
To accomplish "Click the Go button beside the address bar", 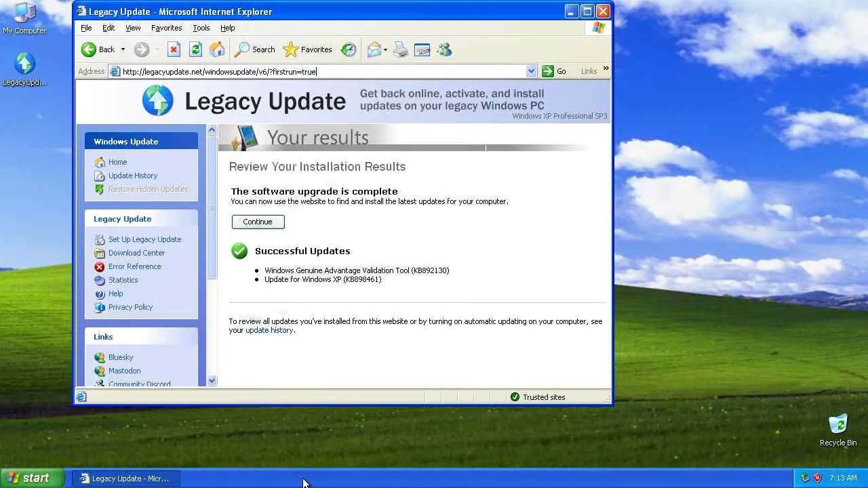I will click(x=554, y=71).
